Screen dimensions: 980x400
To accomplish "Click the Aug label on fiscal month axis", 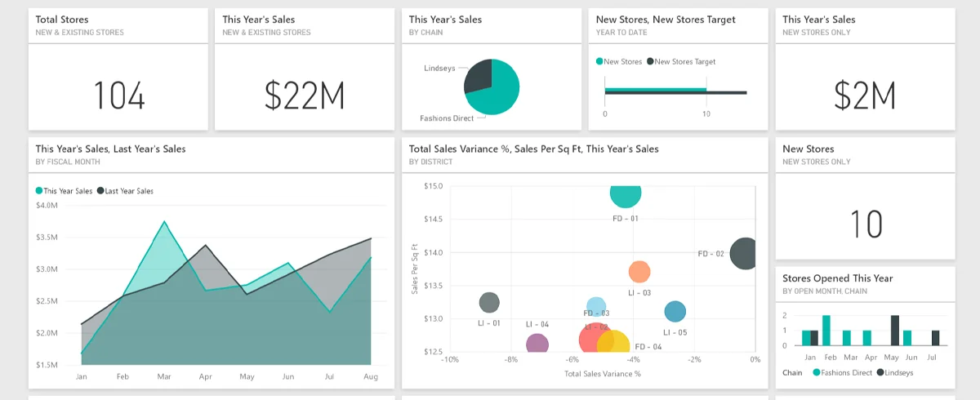I will (x=371, y=376).
